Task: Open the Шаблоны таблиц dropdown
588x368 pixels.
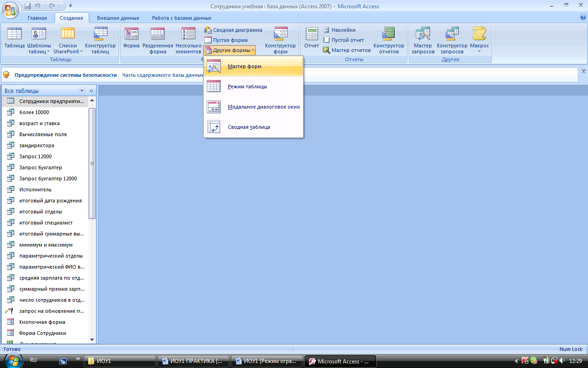Action: (x=39, y=40)
